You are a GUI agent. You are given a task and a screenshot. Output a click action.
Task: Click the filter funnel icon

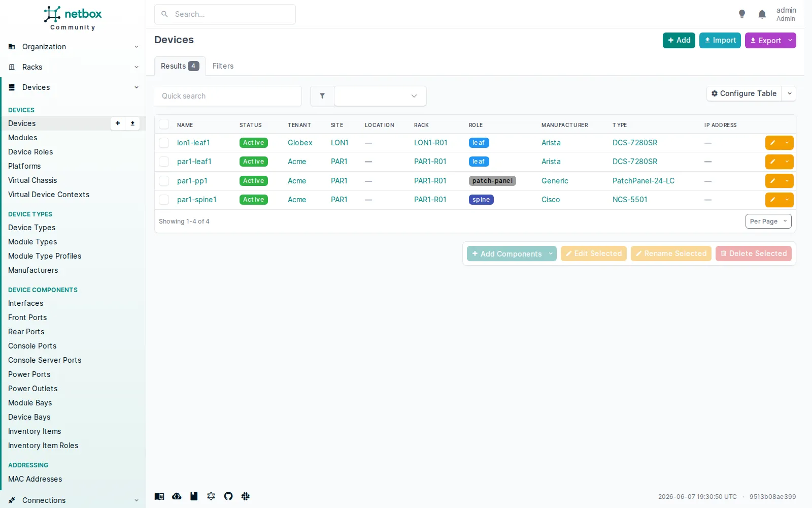pyautogui.click(x=322, y=96)
